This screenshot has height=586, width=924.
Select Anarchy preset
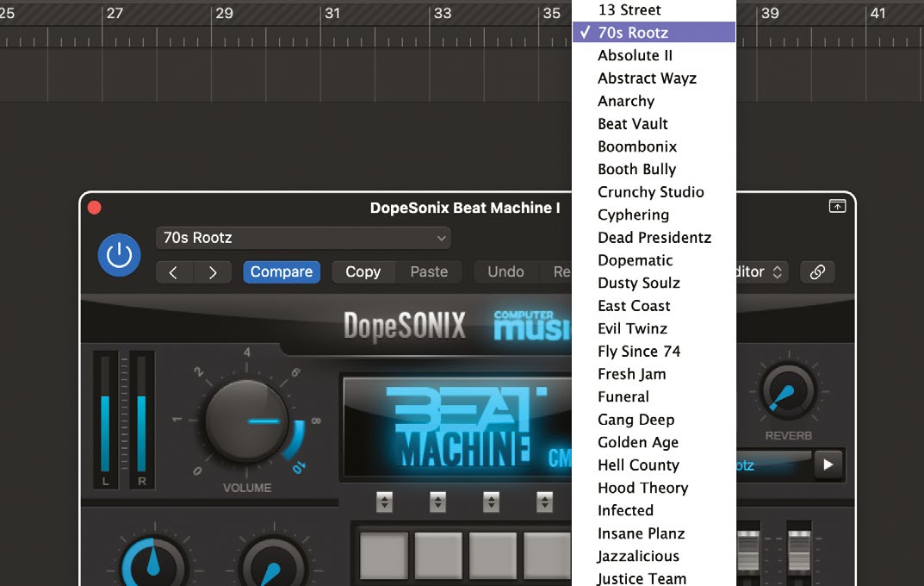(654, 101)
